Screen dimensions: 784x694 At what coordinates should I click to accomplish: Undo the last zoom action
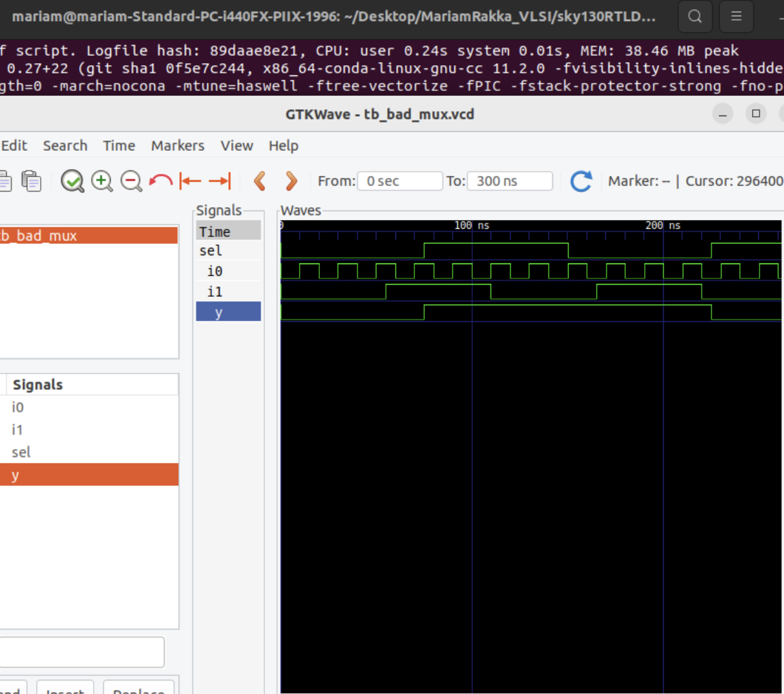point(161,181)
